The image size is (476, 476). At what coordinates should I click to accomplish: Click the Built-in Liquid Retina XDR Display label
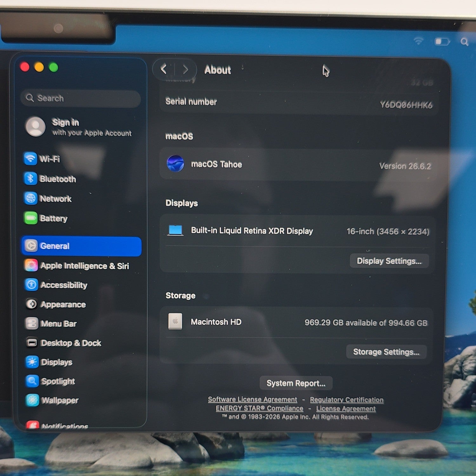[x=252, y=231]
